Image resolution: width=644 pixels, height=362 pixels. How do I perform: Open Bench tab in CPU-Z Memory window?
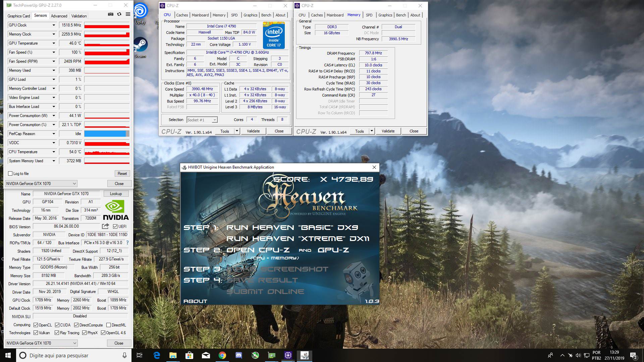(401, 15)
